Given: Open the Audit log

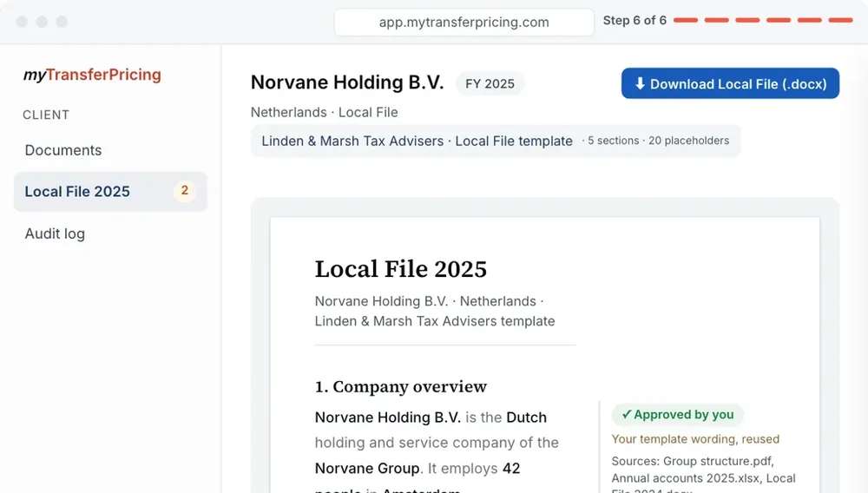Looking at the screenshot, I should [x=55, y=233].
